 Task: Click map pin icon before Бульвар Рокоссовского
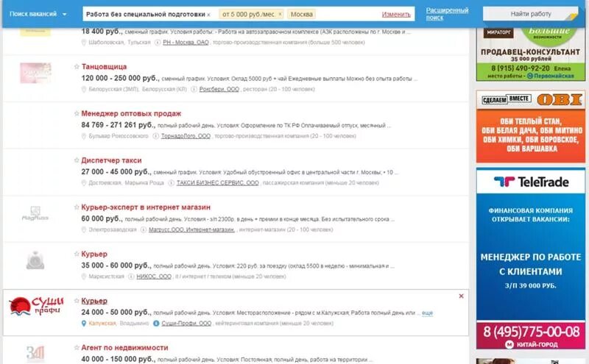pos(84,136)
